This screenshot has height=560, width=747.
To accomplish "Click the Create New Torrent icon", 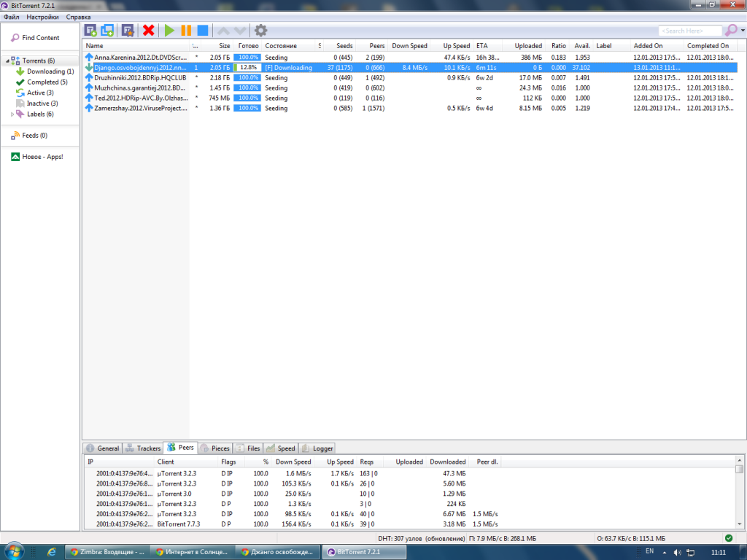I will [128, 31].
